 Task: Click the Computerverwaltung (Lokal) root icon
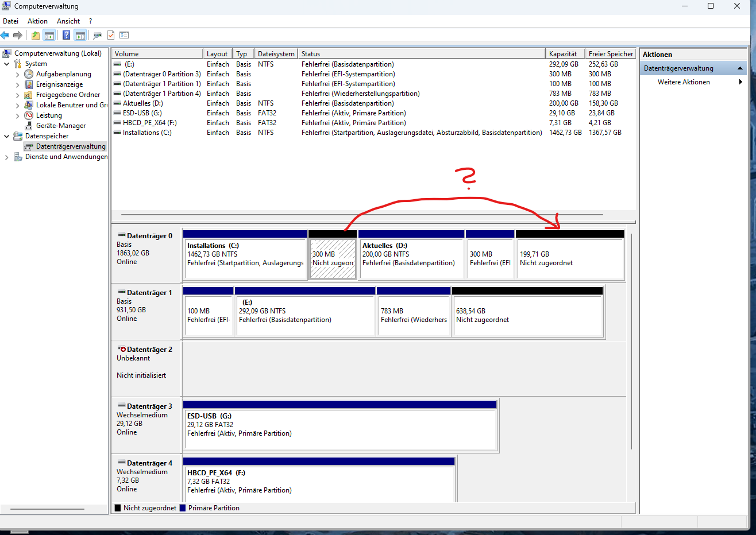click(x=7, y=53)
